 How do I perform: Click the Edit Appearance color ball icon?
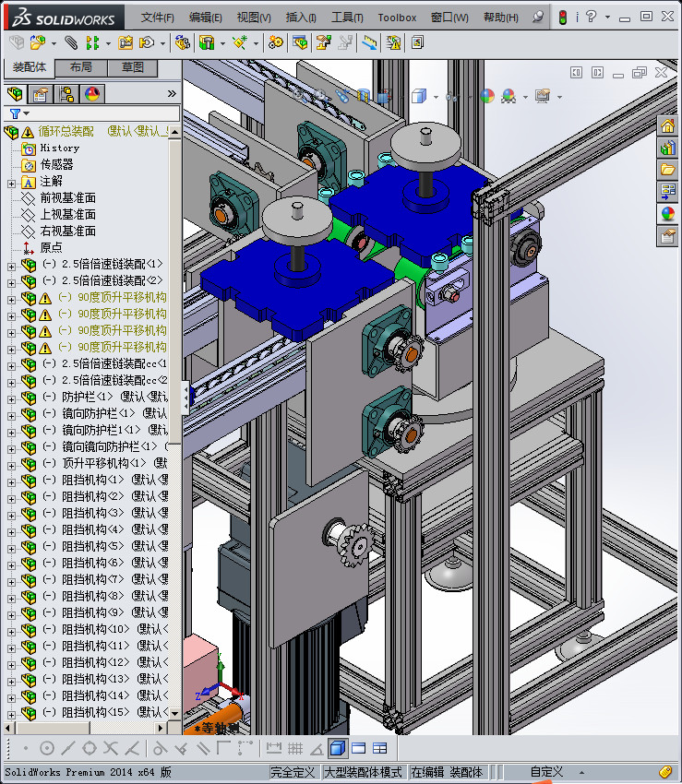(x=487, y=96)
